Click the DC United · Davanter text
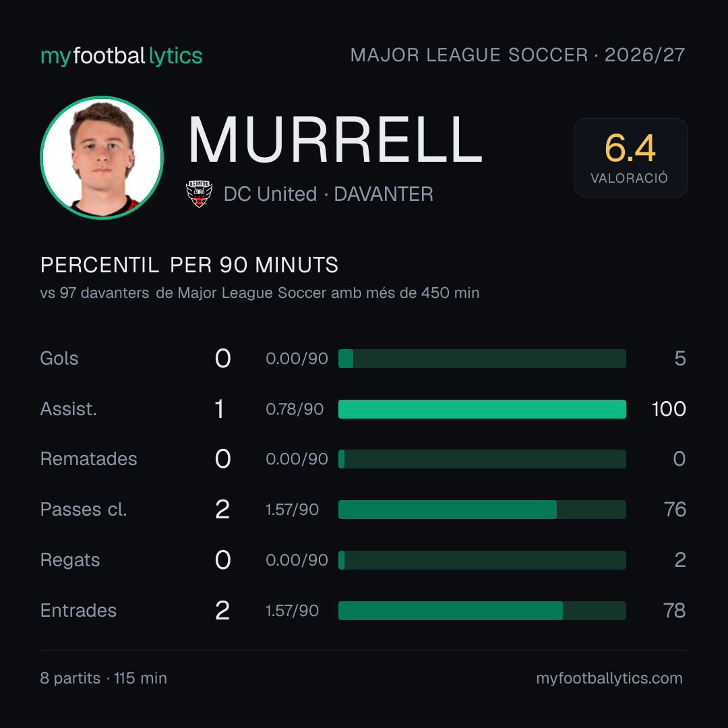The height and width of the screenshot is (728, 728). point(328,194)
